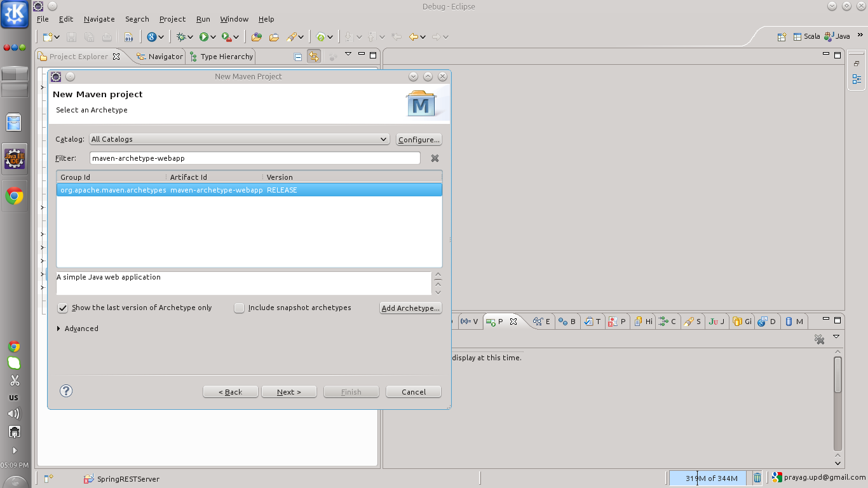Open bottom panel view menu triangle

[836, 337]
